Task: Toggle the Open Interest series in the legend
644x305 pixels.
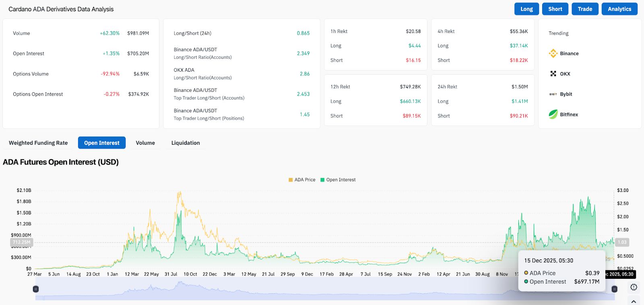Action: (338, 180)
